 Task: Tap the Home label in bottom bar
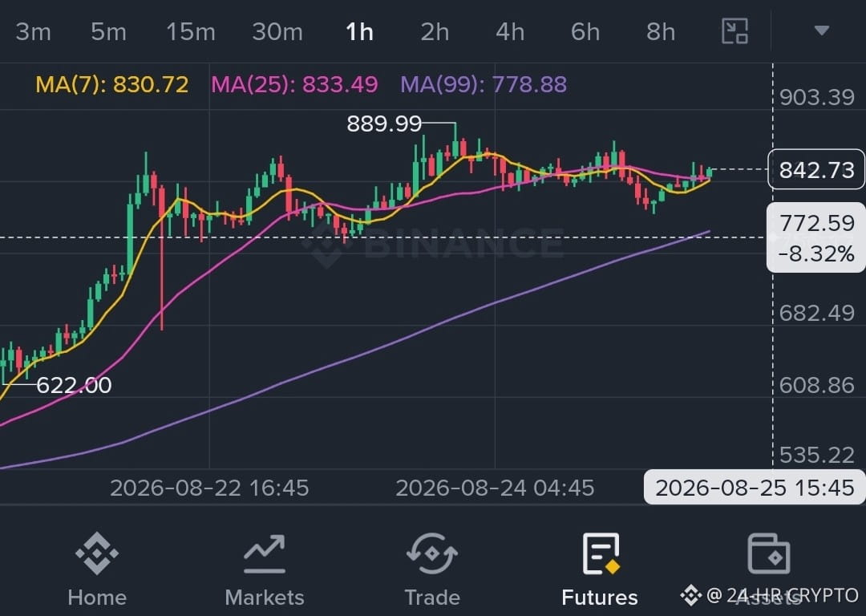click(97, 598)
